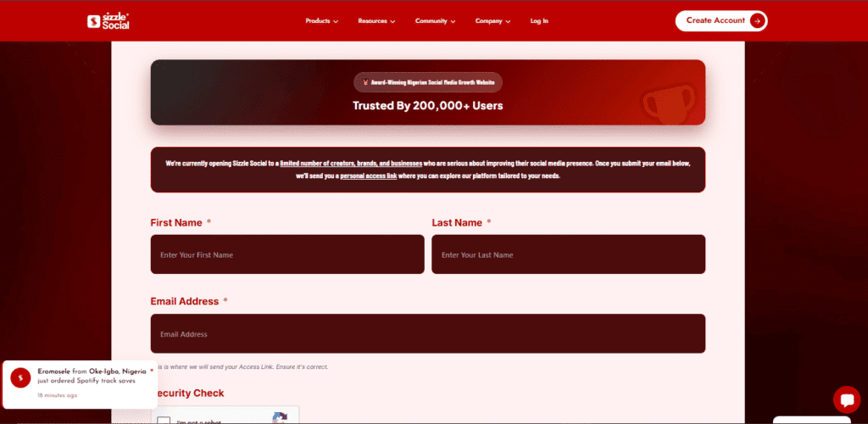Click the 18 minutes ago timestamp
The height and width of the screenshot is (424, 868).
pyautogui.click(x=57, y=395)
